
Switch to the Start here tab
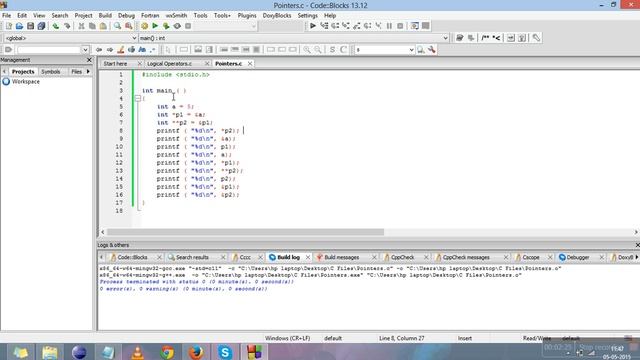click(x=115, y=64)
